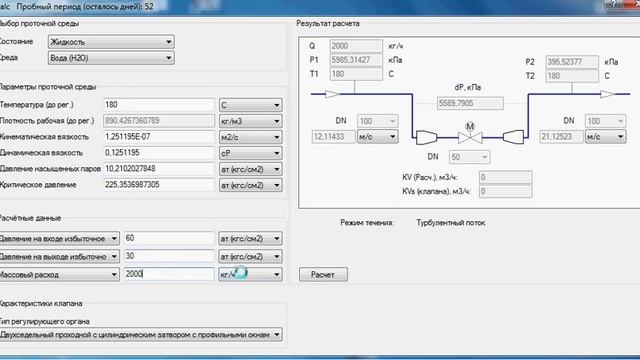Click the T1 result field
This screenshot has height=360, width=640.
click(x=356, y=74)
